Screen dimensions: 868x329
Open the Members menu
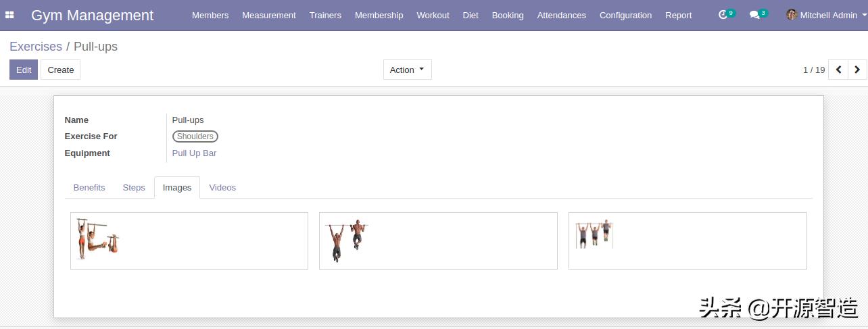(210, 15)
